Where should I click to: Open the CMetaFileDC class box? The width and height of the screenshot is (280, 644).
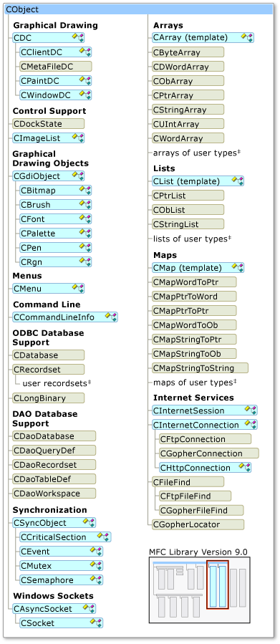(x=55, y=67)
